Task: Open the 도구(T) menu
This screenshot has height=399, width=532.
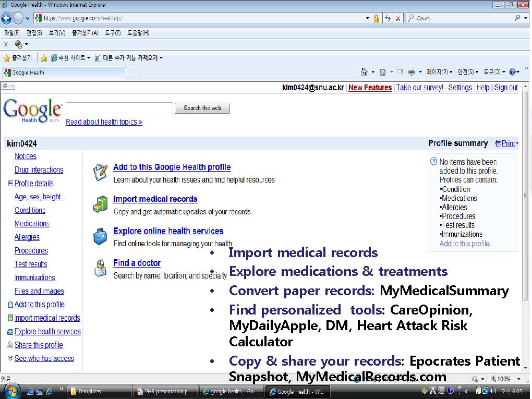Action: [x=113, y=33]
